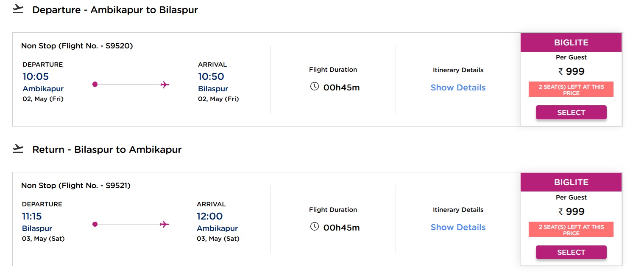Click the 12:00 arrival time at Ambikapur
Screen dimensions: 644x276
coord(209,217)
